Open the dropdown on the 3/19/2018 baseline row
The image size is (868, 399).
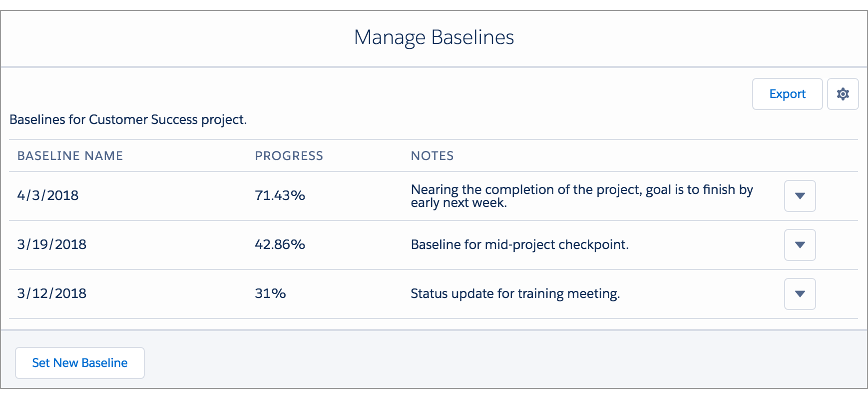coord(800,245)
